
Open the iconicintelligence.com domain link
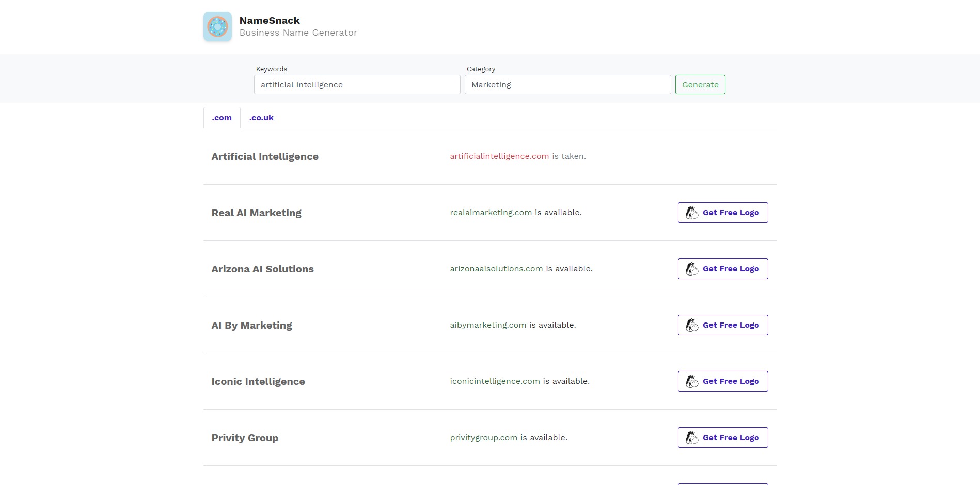[495, 381]
